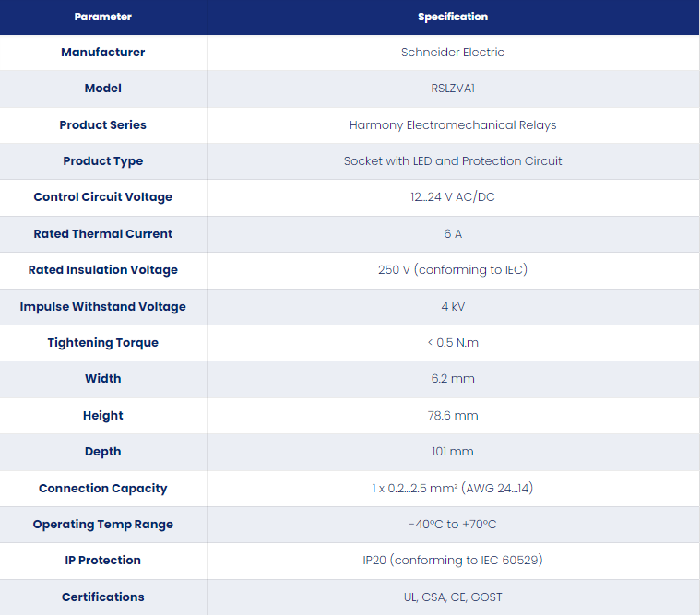The width and height of the screenshot is (700, 615).
Task: Select the 'Control Circuit Voltage' label
Action: click(102, 197)
